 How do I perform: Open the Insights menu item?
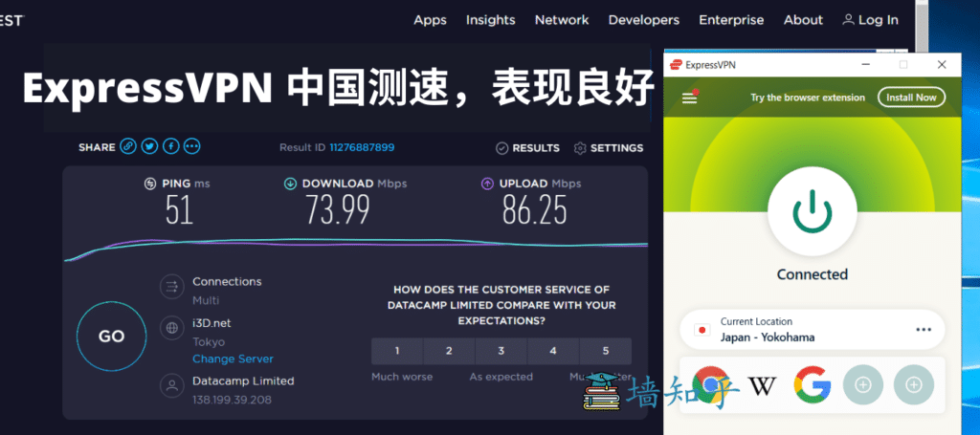click(491, 20)
